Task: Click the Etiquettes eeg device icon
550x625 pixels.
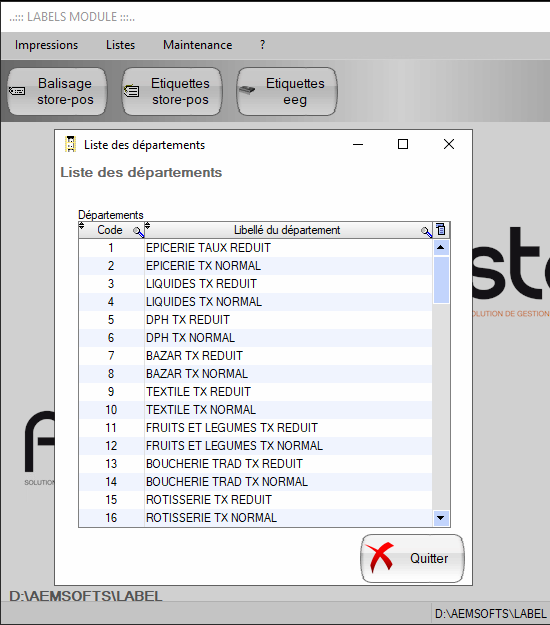Action: [247, 90]
